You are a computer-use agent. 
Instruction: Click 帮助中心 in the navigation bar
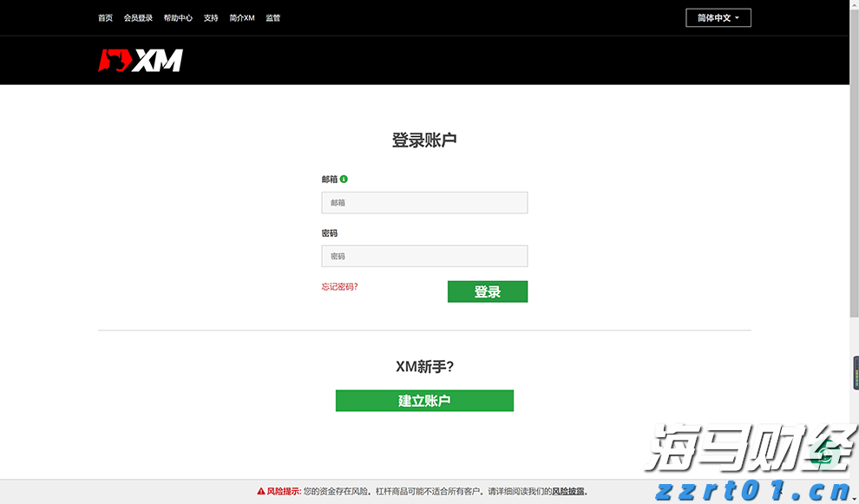point(178,17)
